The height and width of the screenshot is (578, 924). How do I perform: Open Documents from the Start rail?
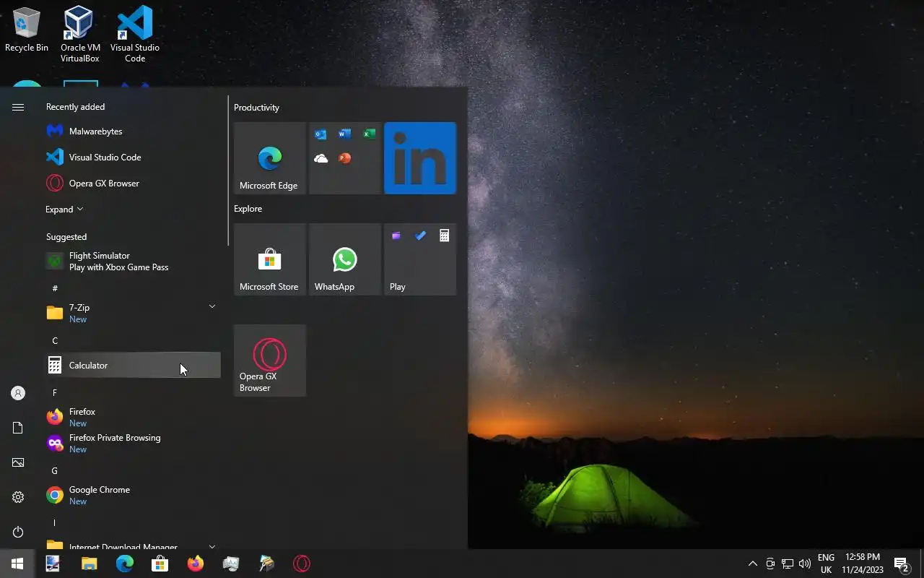pos(18,428)
